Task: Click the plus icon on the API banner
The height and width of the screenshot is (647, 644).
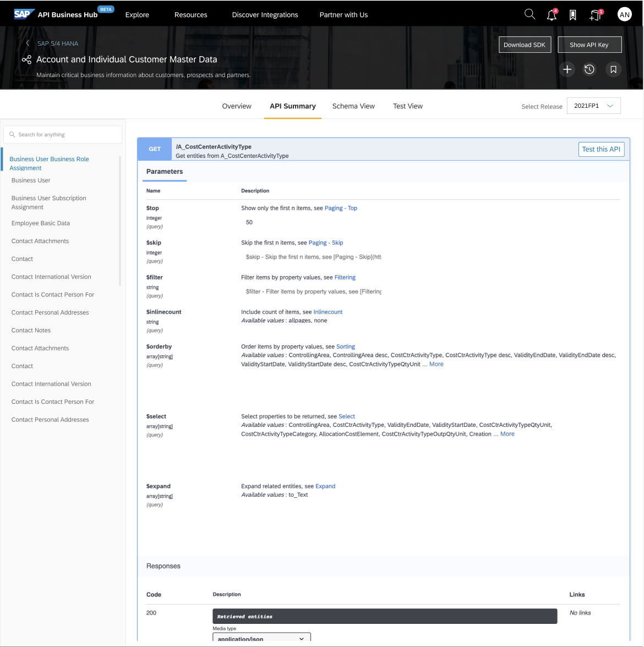Action: click(567, 69)
